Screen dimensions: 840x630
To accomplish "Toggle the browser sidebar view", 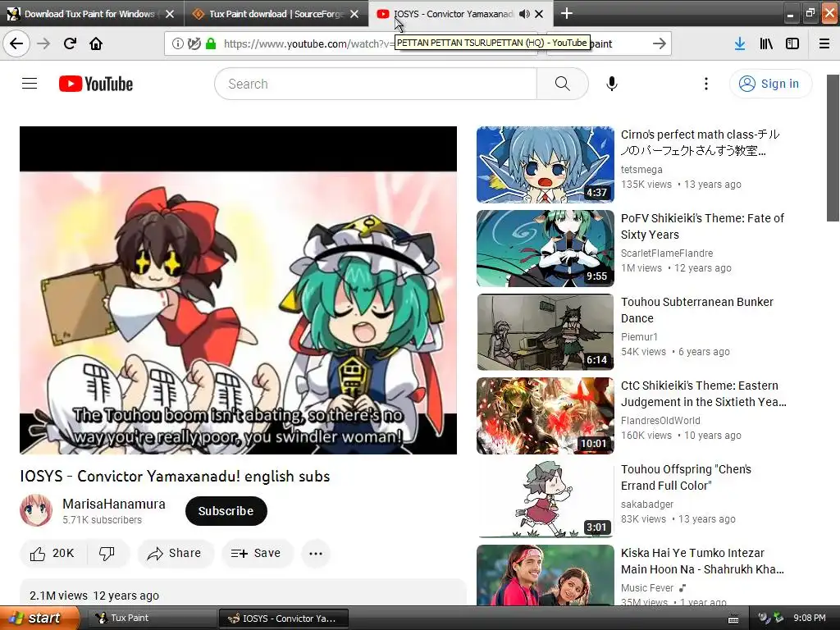I will 792,43.
